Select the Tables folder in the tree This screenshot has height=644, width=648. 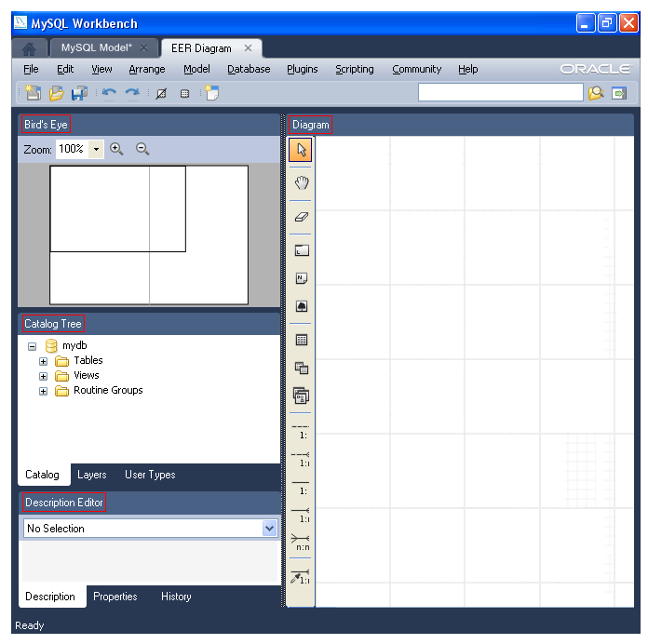(x=88, y=360)
